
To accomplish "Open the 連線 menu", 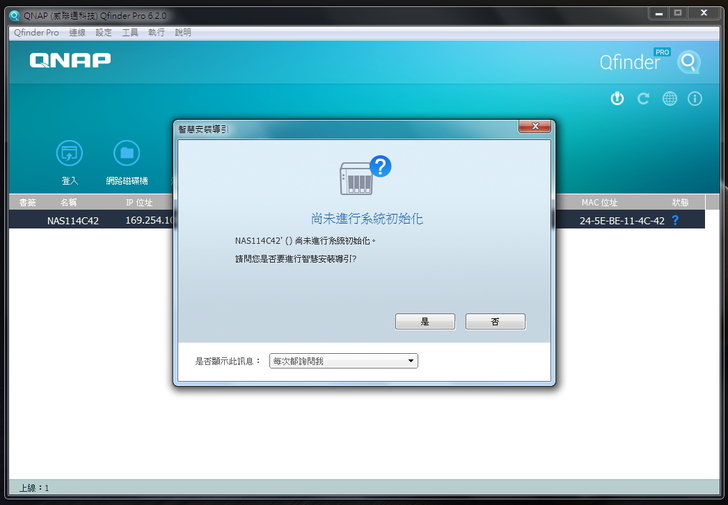I will point(77,32).
